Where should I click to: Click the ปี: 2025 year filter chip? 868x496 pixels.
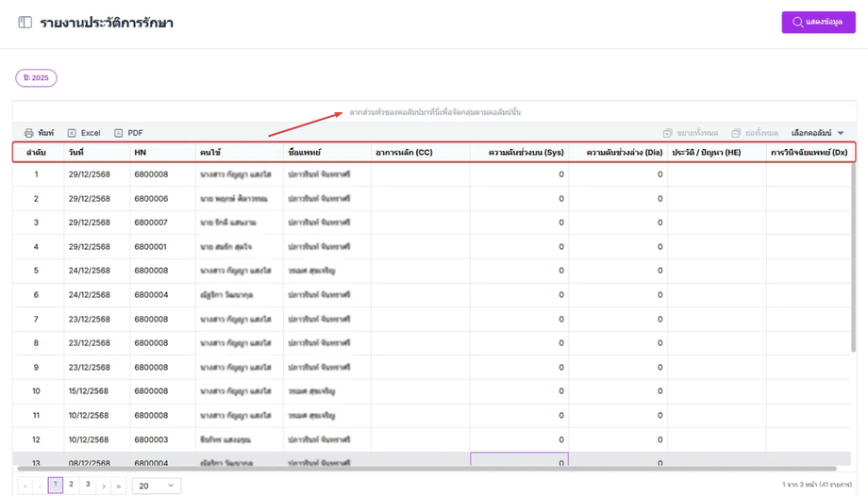[36, 78]
